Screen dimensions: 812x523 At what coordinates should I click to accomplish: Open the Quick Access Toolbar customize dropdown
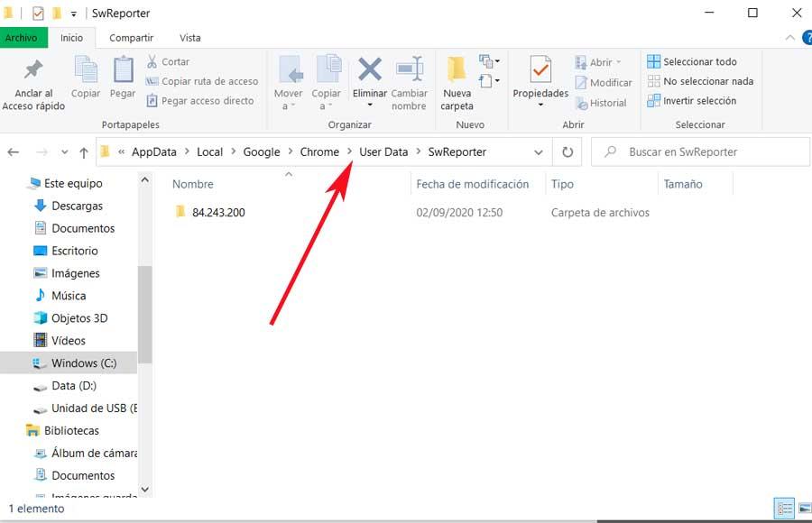point(74,14)
